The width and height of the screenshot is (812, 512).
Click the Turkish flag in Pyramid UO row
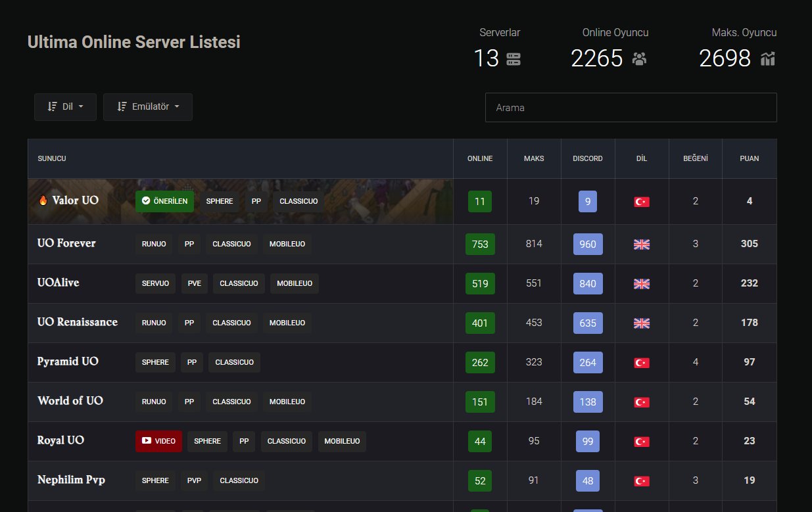coord(641,362)
